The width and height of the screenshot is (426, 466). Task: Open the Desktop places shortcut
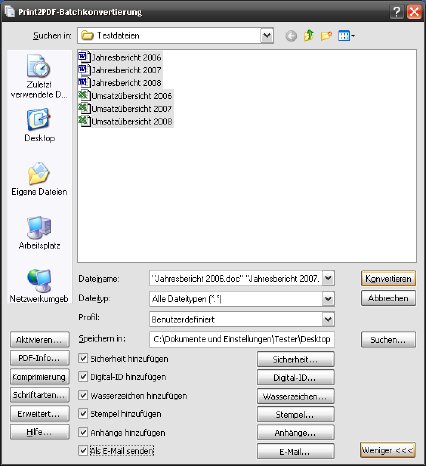click(39, 125)
